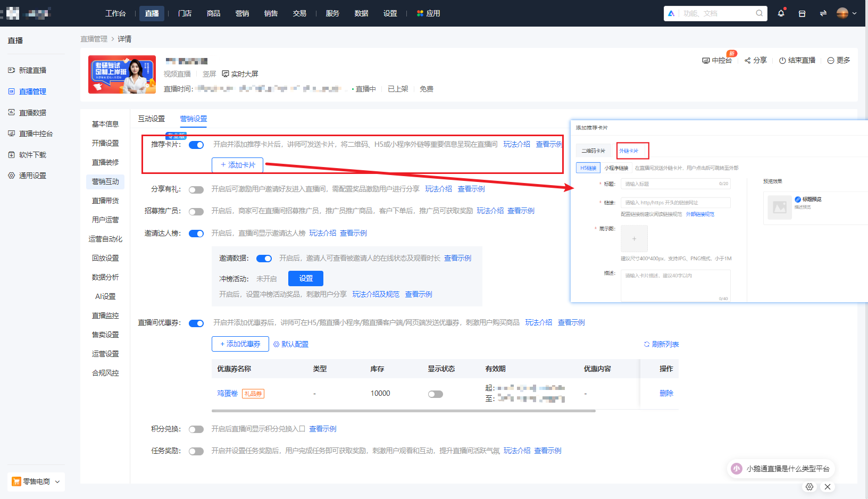Open 新建直播 from the sidebar
Viewport: 868px width, 499px height.
click(x=32, y=70)
